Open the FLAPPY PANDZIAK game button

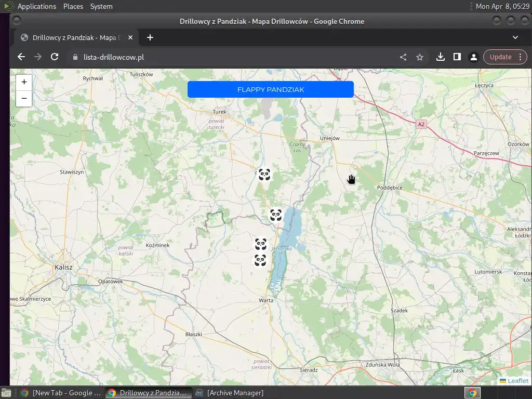(x=270, y=89)
